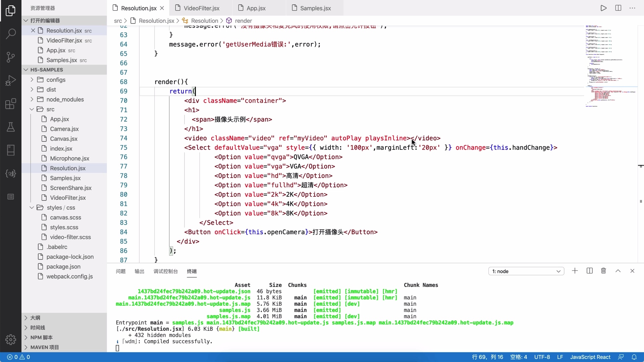644x362 pixels.
Task: Switch to the 问题 panel tab
Action: point(120,271)
